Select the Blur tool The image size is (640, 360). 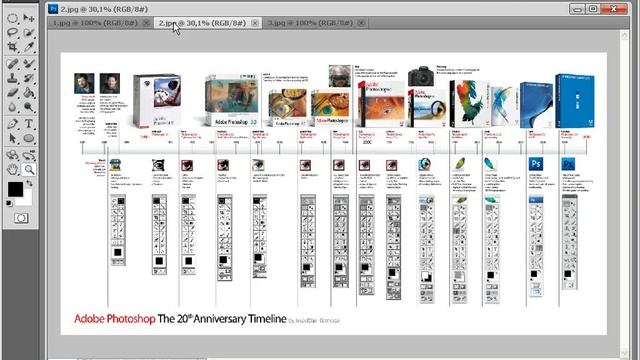click(x=12, y=107)
